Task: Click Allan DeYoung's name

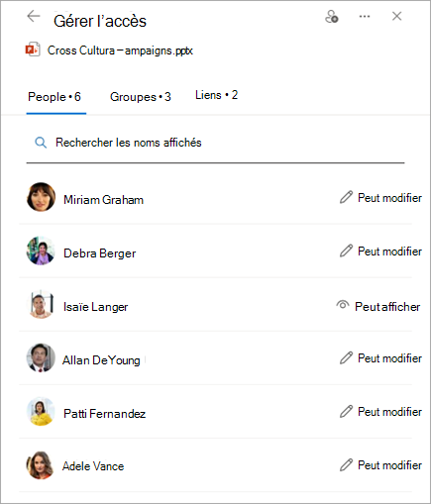Action: pyautogui.click(x=101, y=360)
